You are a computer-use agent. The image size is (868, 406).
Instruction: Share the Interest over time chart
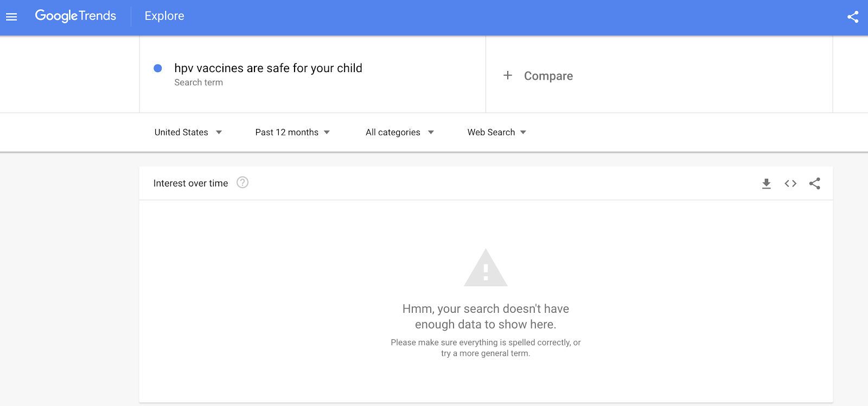click(814, 184)
